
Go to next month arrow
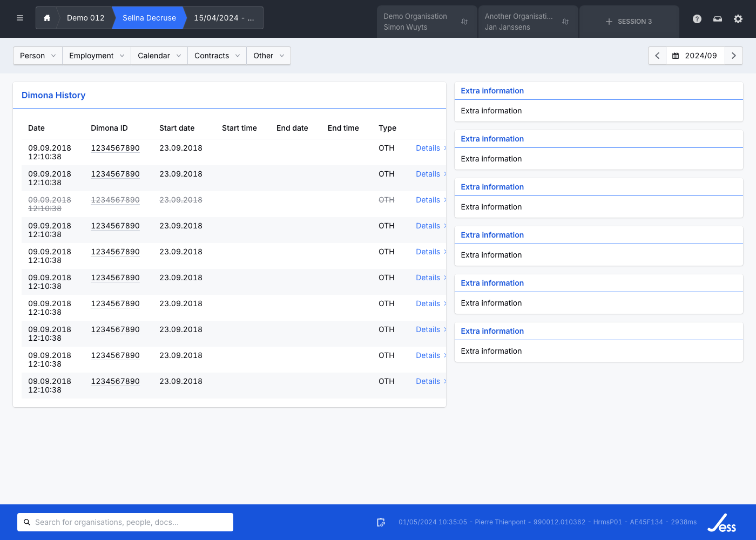click(733, 56)
